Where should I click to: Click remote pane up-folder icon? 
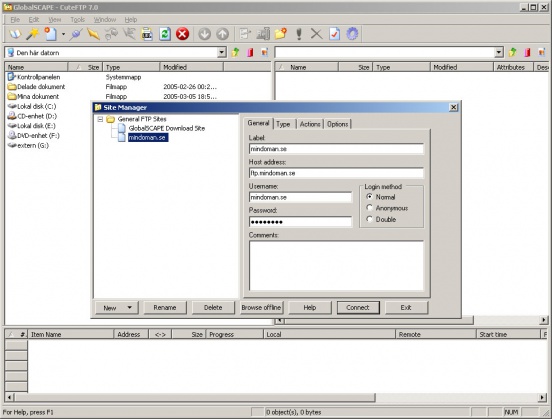(x=513, y=53)
